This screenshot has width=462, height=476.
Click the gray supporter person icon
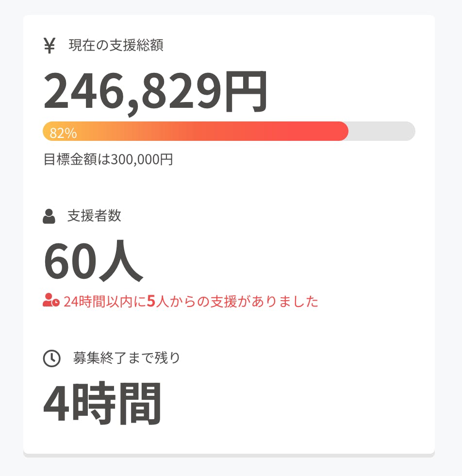[x=49, y=216]
